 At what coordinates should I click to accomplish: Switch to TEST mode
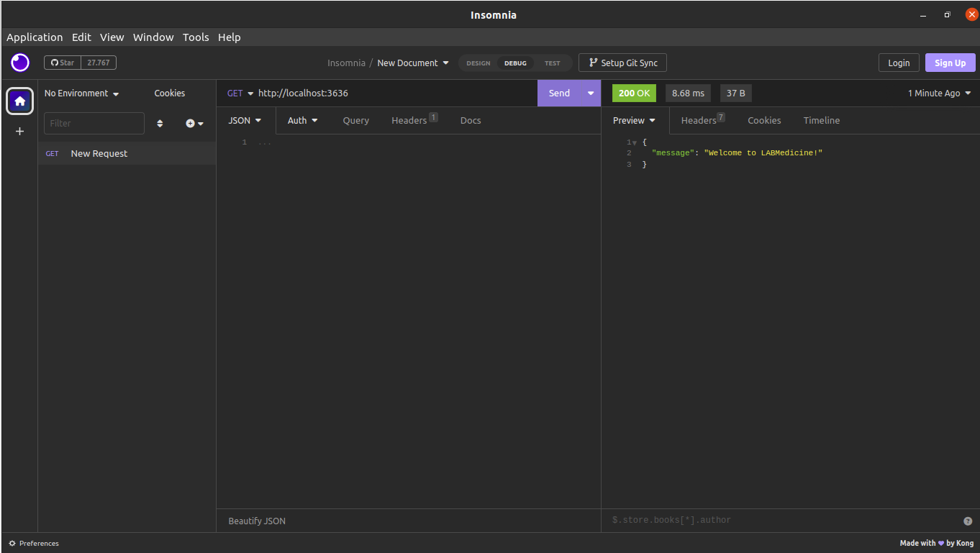tap(552, 63)
